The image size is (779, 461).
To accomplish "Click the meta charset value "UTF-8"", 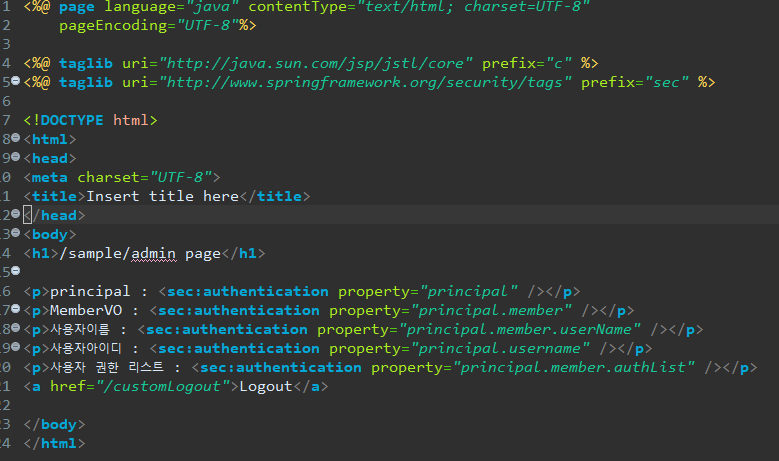I will click(x=181, y=177).
